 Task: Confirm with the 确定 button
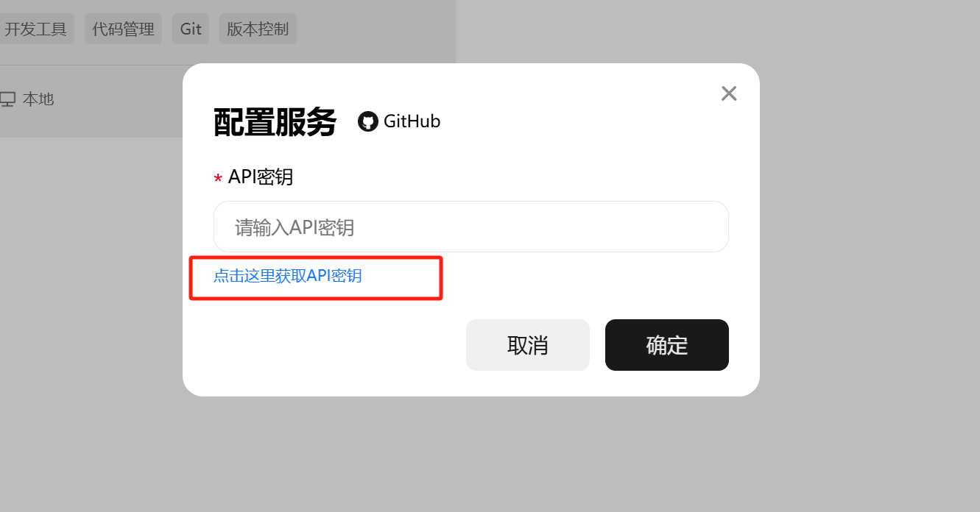[x=667, y=345]
